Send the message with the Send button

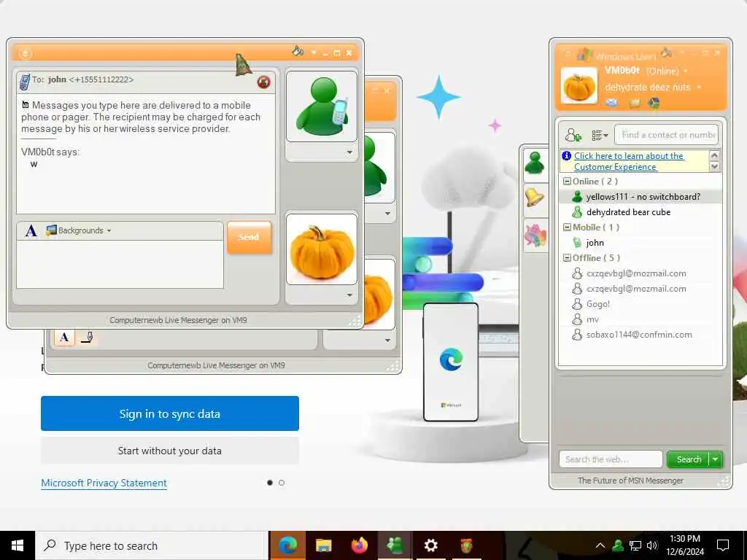tap(249, 237)
